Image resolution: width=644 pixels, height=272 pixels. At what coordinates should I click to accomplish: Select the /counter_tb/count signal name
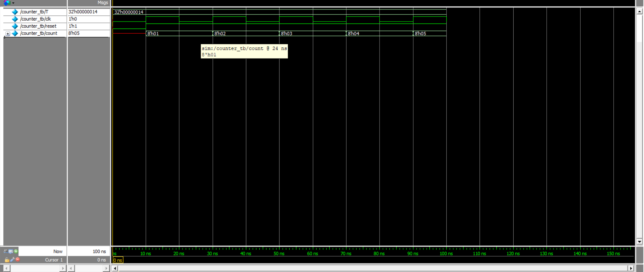point(38,33)
